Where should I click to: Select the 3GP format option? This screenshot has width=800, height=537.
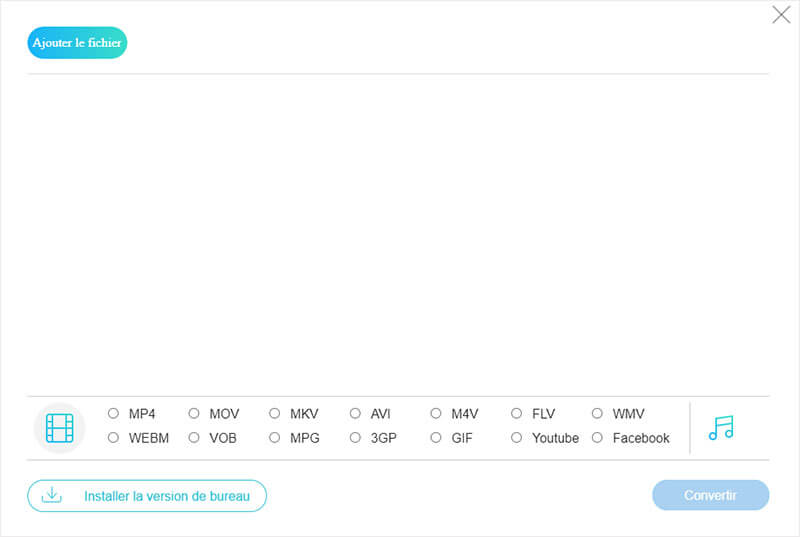(x=355, y=438)
